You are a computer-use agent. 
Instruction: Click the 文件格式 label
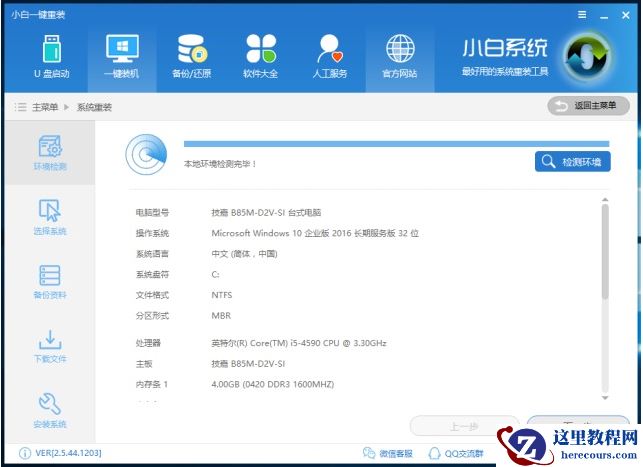(x=152, y=295)
